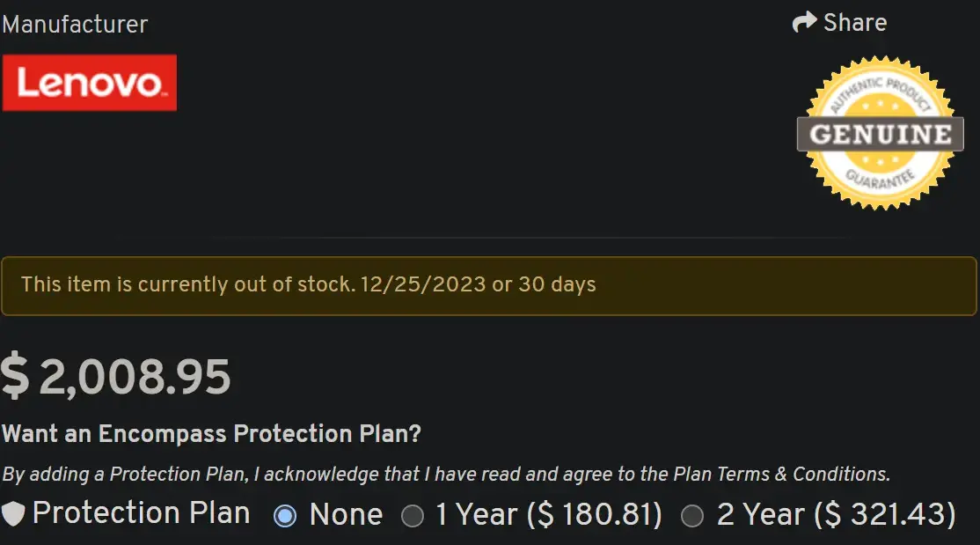
Task: Select the 2 Year protection plan radio button
Action: coord(692,516)
